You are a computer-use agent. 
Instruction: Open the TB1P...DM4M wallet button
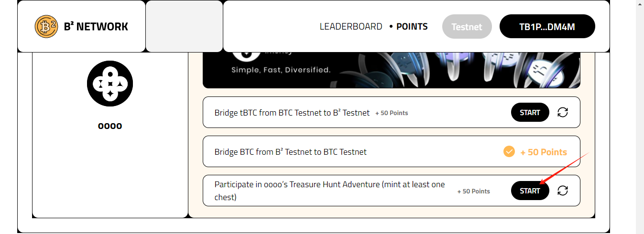click(547, 27)
